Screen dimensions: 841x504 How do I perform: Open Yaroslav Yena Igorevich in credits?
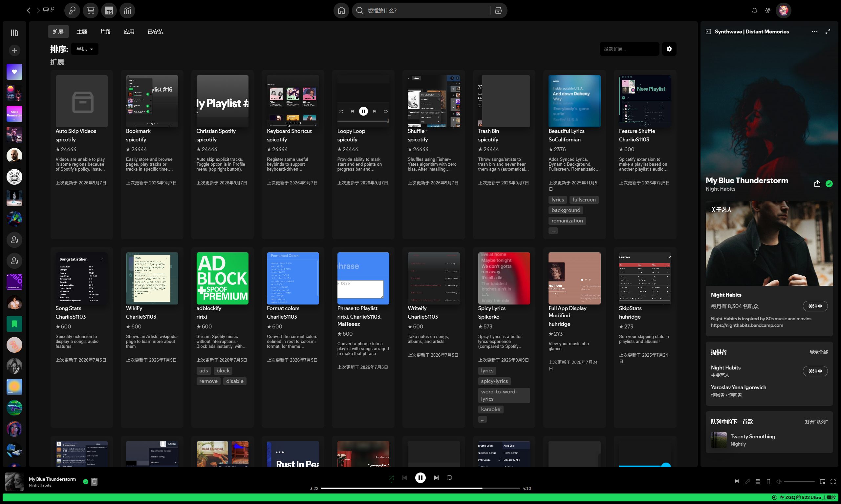tap(739, 387)
